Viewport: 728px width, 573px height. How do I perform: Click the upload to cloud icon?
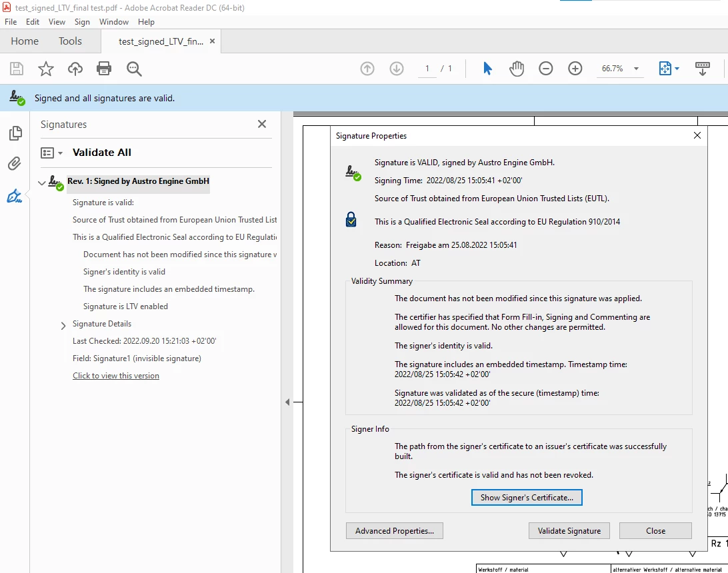pos(75,69)
